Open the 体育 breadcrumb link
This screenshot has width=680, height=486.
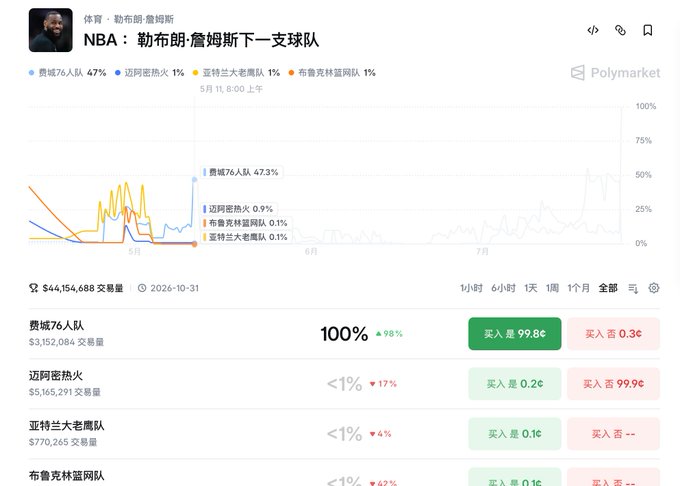[x=93, y=19]
